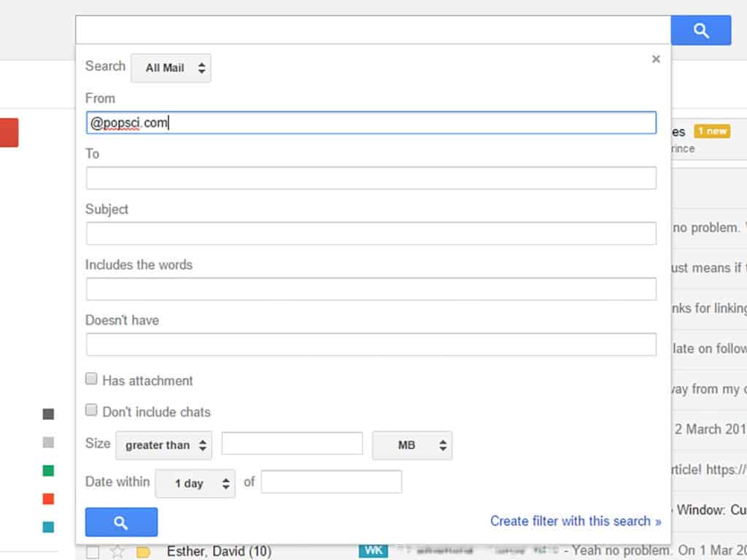
Task: Open the MB size unit dropdown
Action: 412,445
